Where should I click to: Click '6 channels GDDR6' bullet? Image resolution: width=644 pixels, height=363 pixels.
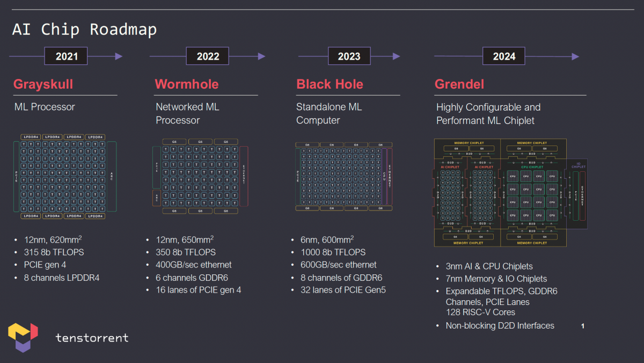[187, 278]
